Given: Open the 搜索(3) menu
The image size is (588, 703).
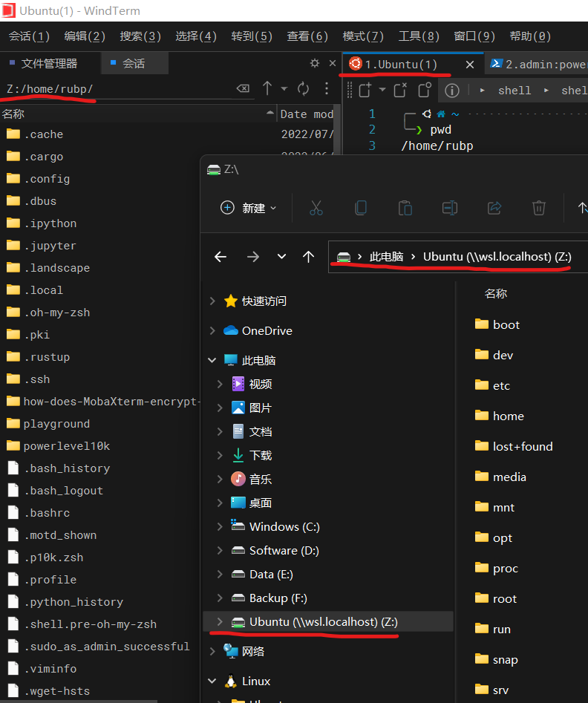Looking at the screenshot, I should click(140, 36).
